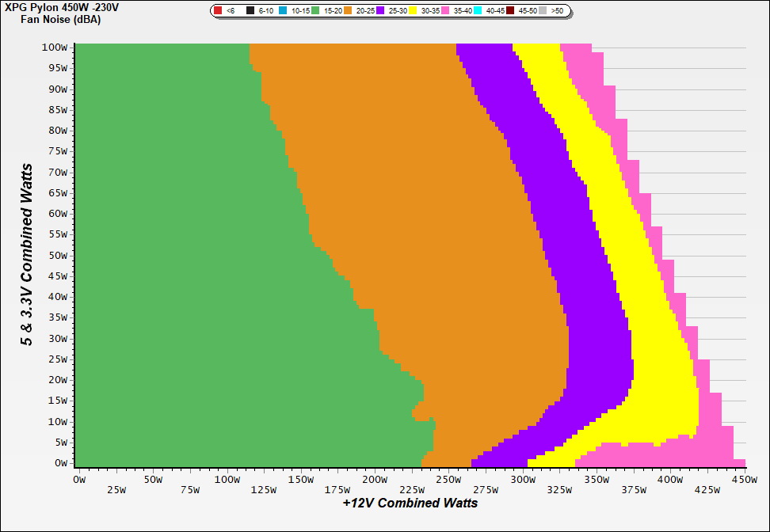
Task: Click the 50W label on the vertical axis
Action: point(59,255)
